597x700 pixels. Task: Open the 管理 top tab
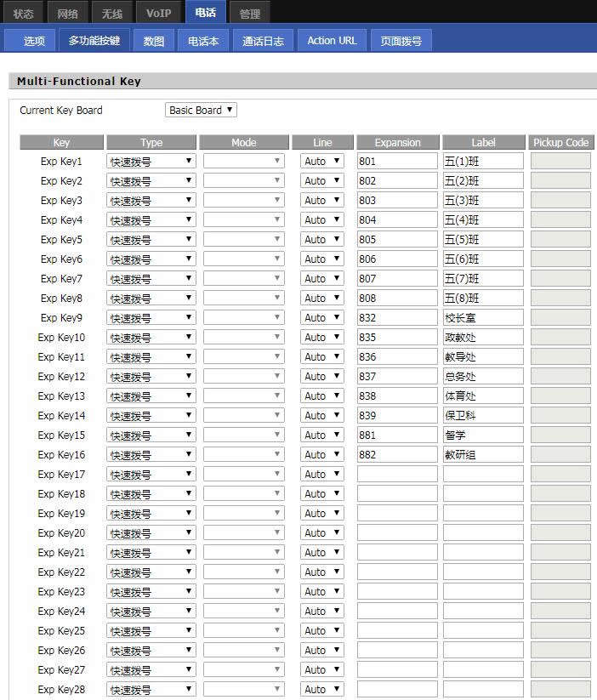tap(249, 14)
